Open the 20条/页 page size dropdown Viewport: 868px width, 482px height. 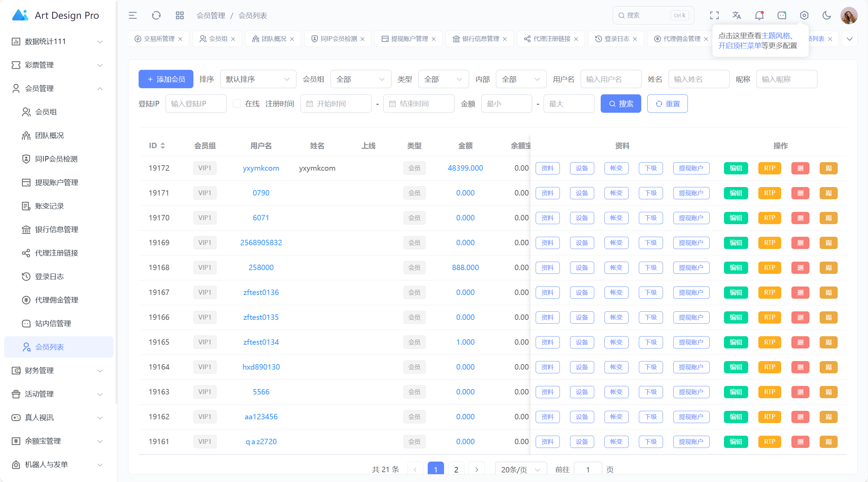click(521, 469)
